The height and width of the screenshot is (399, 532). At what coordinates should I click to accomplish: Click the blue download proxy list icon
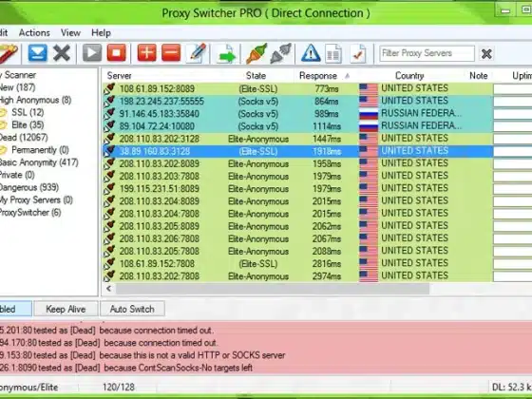37,53
